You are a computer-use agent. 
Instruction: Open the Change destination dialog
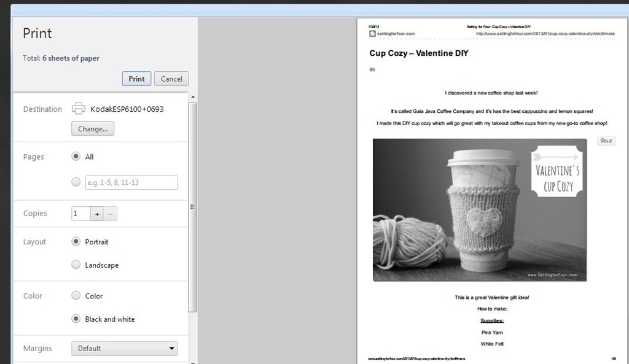point(93,129)
